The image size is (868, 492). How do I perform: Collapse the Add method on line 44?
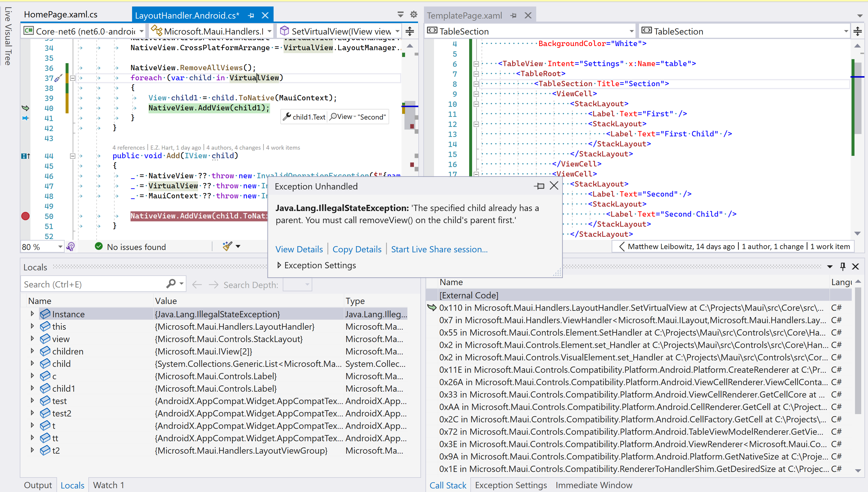tap(72, 156)
